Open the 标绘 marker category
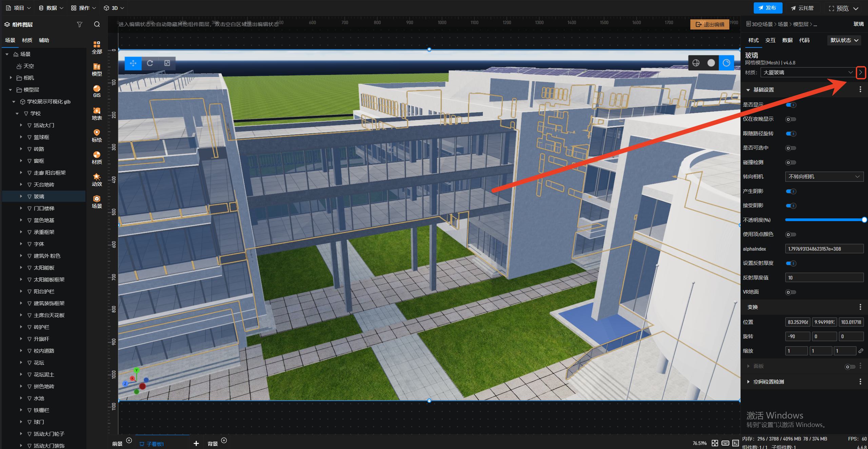 97,136
